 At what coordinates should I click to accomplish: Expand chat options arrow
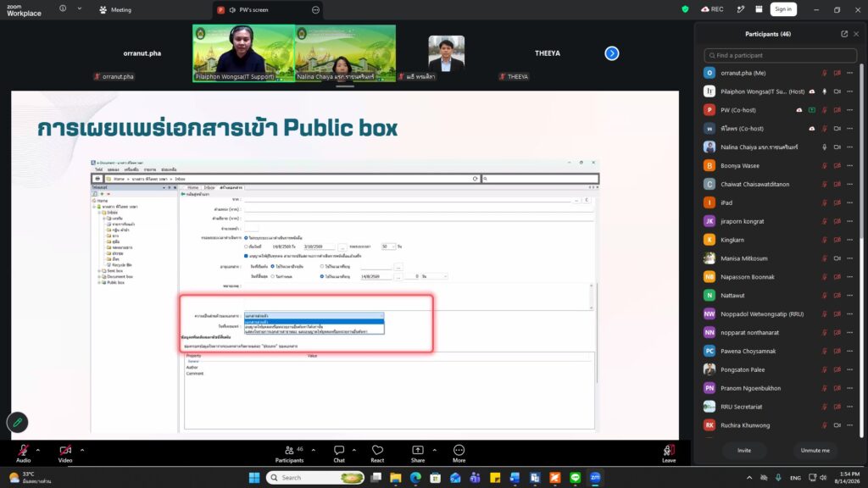point(354,450)
